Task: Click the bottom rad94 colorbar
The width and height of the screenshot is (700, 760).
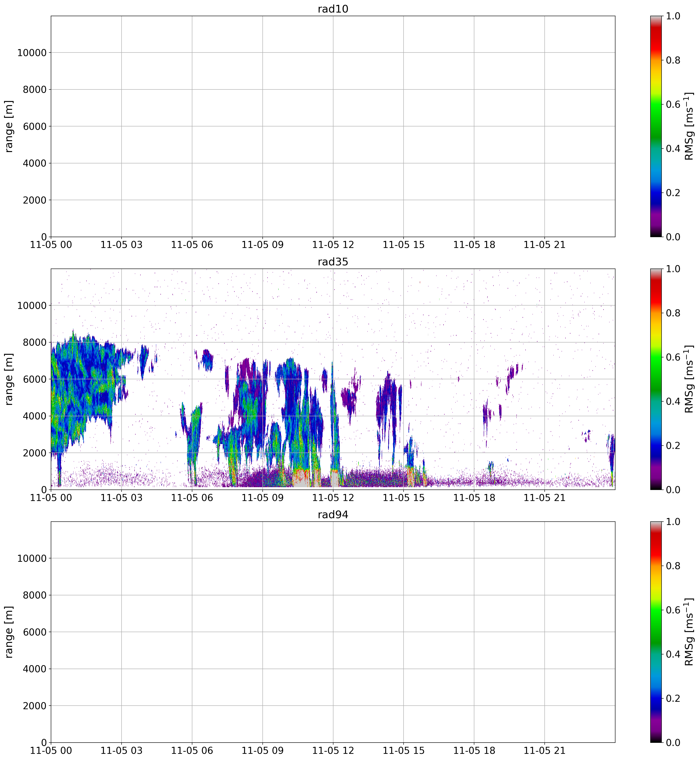Action: (x=656, y=632)
